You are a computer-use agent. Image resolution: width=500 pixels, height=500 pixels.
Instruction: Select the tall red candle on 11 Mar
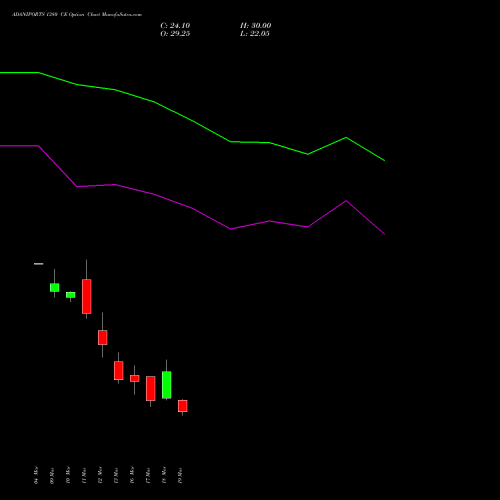point(87,296)
